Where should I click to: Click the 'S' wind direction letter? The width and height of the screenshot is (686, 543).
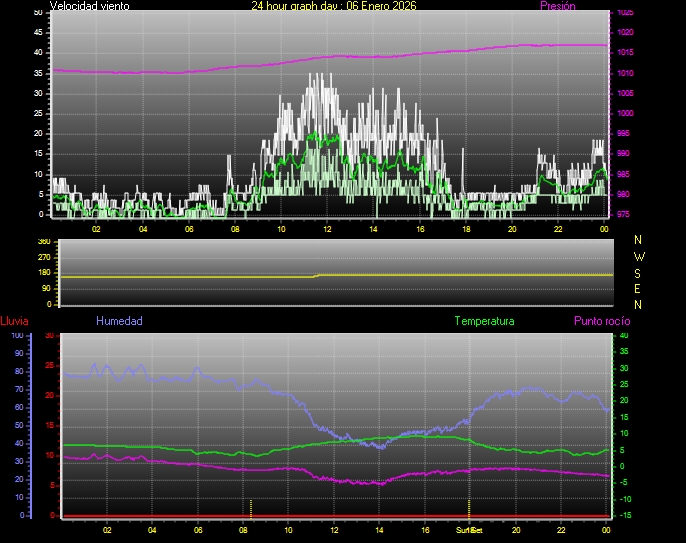coord(639,272)
